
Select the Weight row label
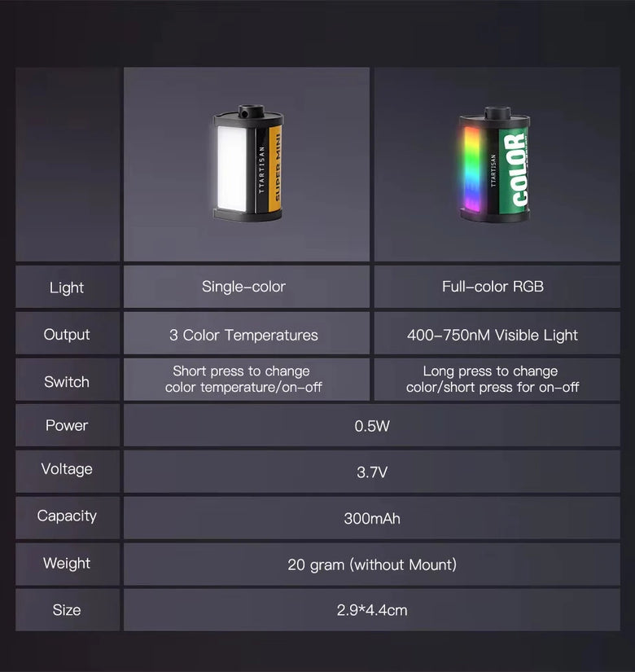pyautogui.click(x=67, y=563)
